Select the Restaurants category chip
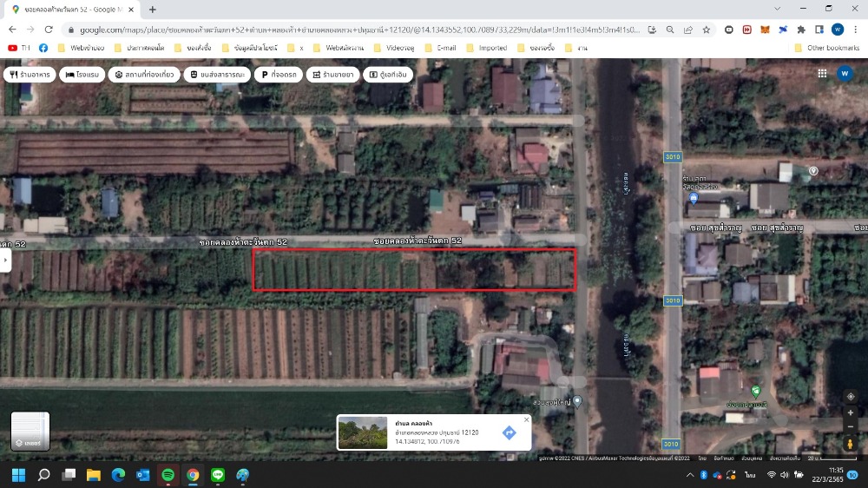Viewport: 868px width, 488px height. tap(30, 75)
